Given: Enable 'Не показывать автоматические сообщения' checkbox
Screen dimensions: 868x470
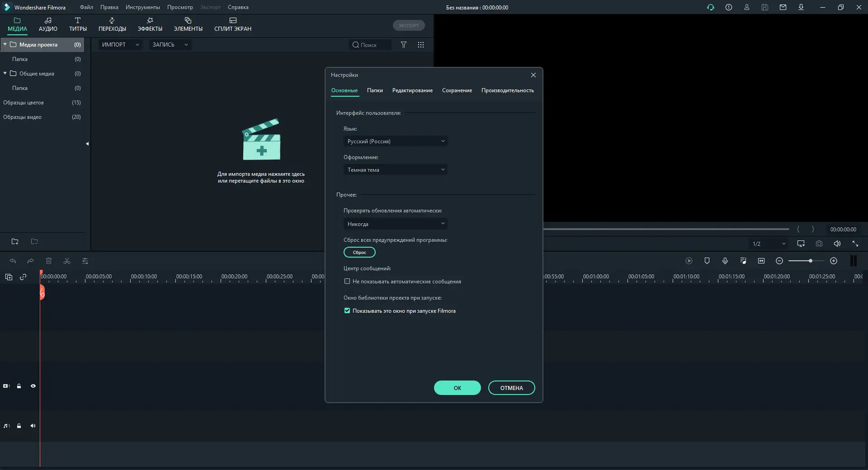Looking at the screenshot, I should point(347,281).
